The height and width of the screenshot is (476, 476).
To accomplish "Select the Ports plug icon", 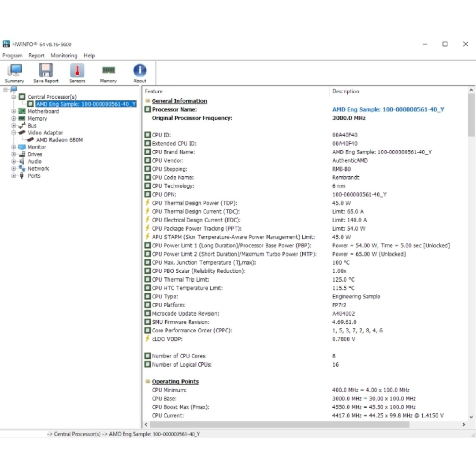I will 22,176.
